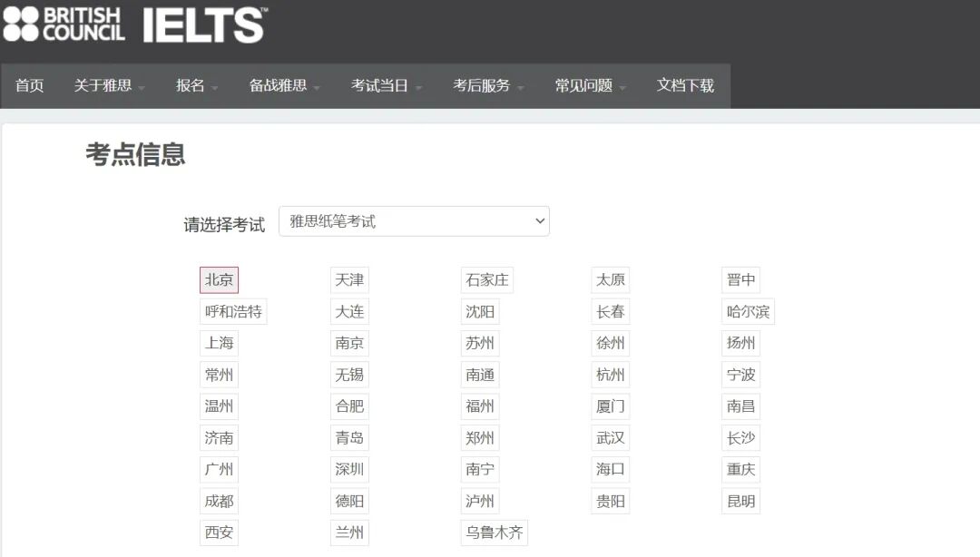Open the 考后服务 menu item

point(482,86)
